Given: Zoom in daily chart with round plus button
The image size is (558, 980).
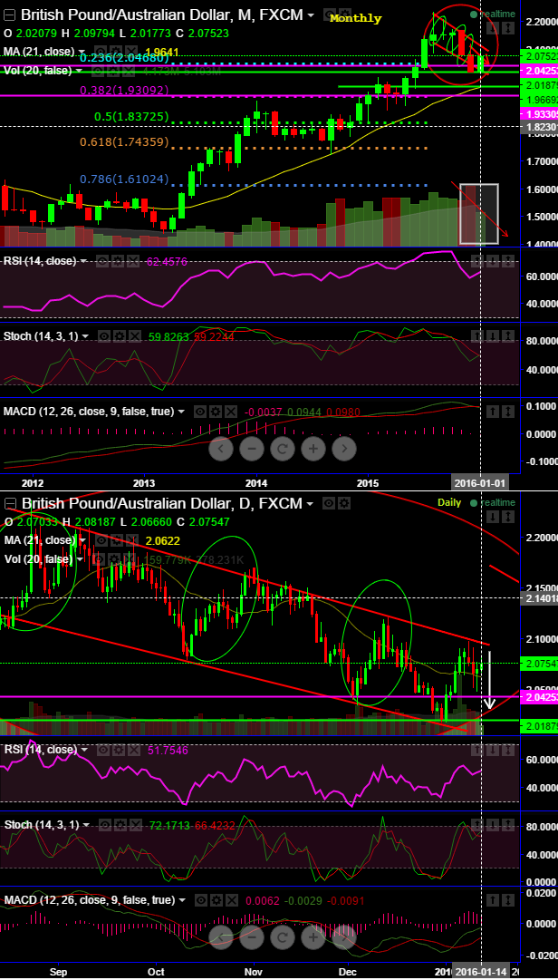Looking at the screenshot, I should point(313,936).
